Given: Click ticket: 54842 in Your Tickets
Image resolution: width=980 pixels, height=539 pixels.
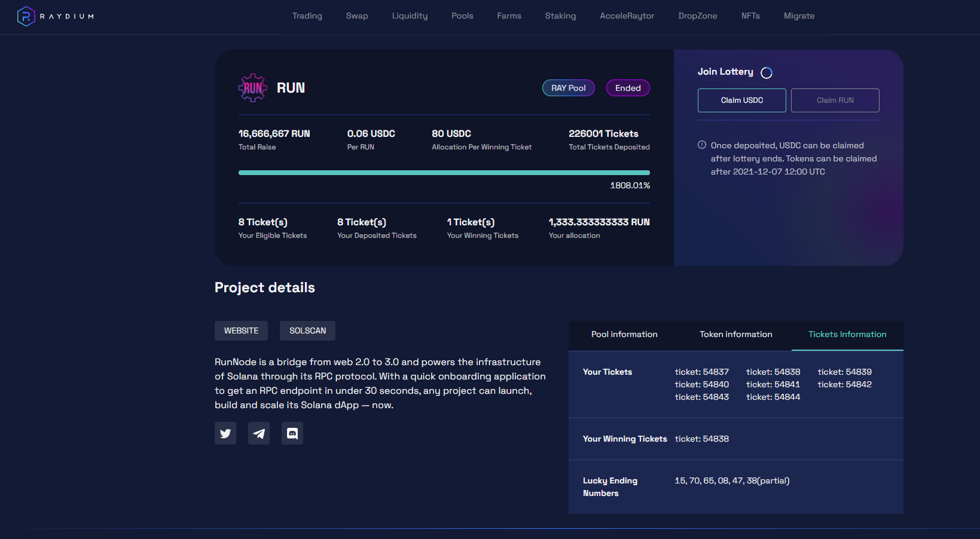Looking at the screenshot, I should coord(845,385).
